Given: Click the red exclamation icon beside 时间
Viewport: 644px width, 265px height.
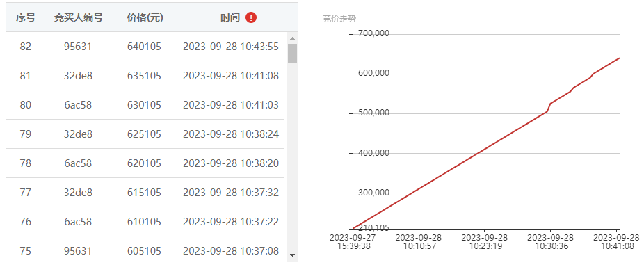Looking at the screenshot, I should [x=251, y=17].
